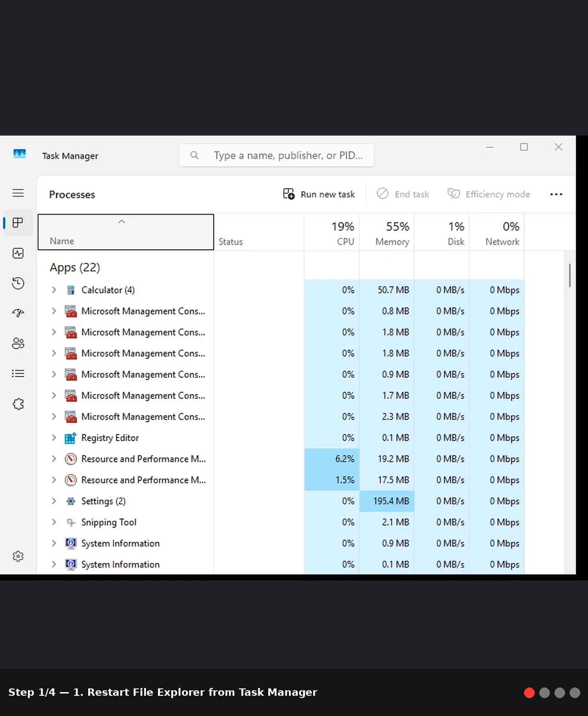Open the three-dot more options menu
Screen dimensions: 588x716
click(556, 194)
